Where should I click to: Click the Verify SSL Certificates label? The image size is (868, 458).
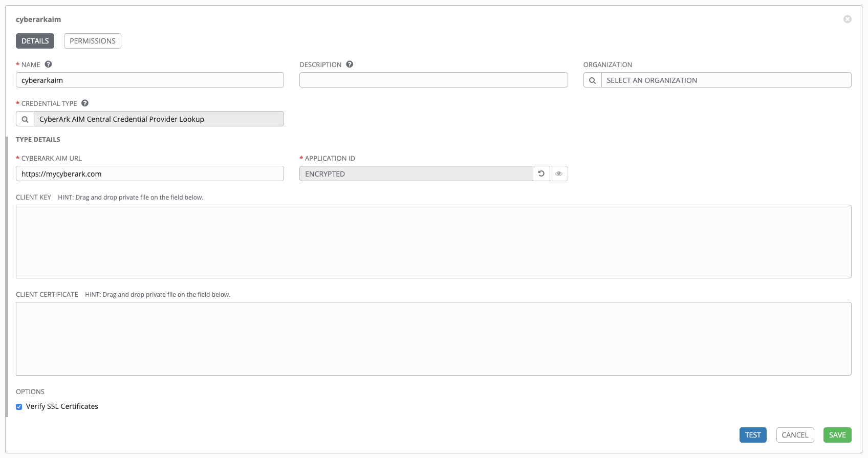click(62, 406)
